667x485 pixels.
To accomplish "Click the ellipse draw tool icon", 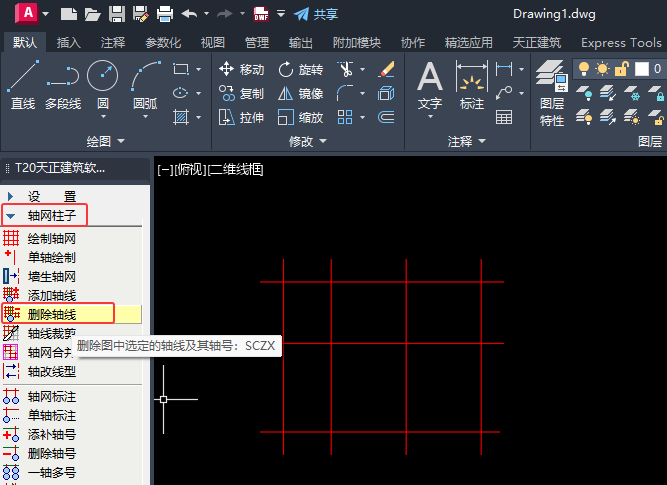I will point(181,93).
